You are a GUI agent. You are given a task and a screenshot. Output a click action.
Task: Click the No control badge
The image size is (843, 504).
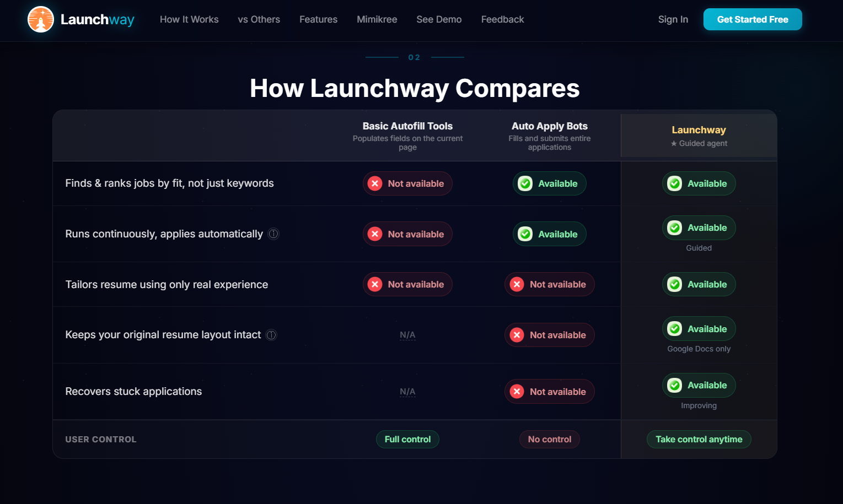549,439
